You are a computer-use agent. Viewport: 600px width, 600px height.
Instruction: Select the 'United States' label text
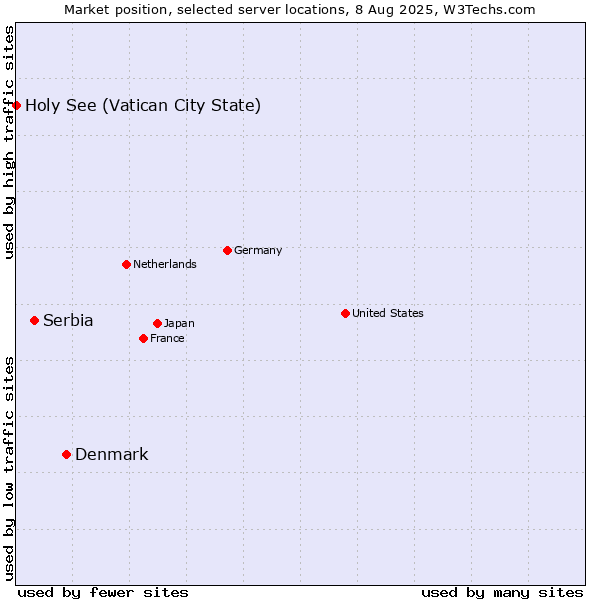point(388,313)
